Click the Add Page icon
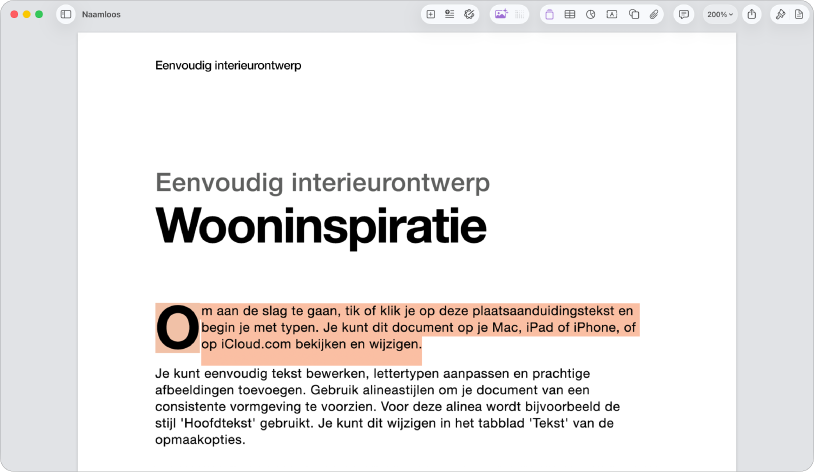 (431, 15)
